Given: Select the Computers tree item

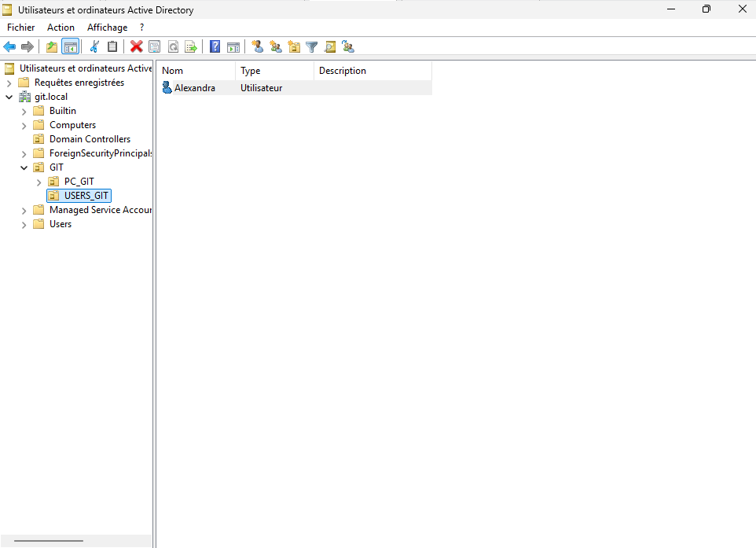Looking at the screenshot, I should [72, 126].
